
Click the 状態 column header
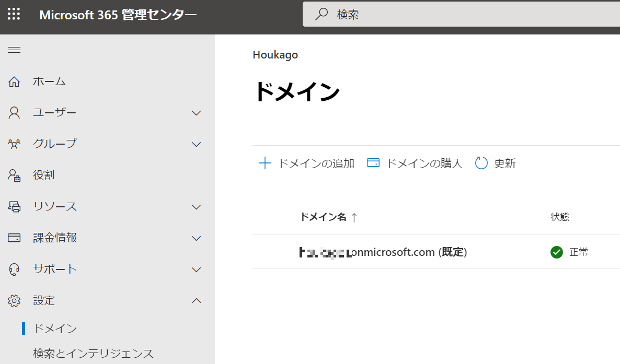[559, 217]
